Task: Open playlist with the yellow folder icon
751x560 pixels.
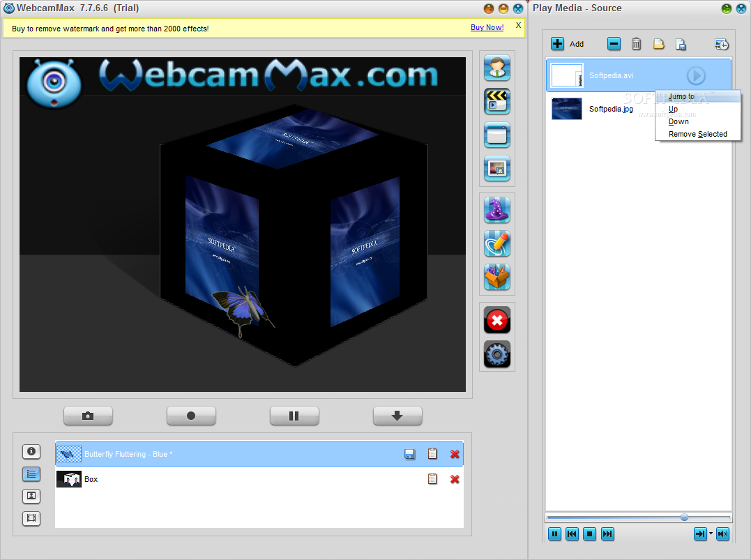Action: click(x=658, y=44)
